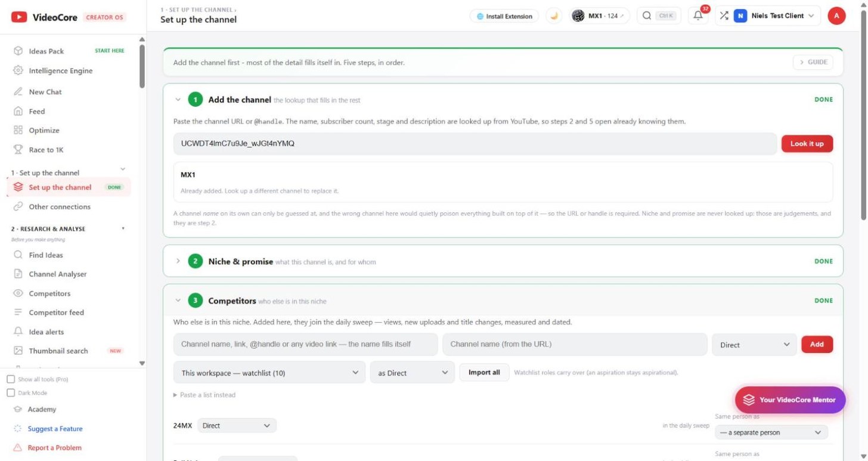Open notifications bell with 32 badge
The width and height of the screenshot is (868, 461).
(699, 16)
